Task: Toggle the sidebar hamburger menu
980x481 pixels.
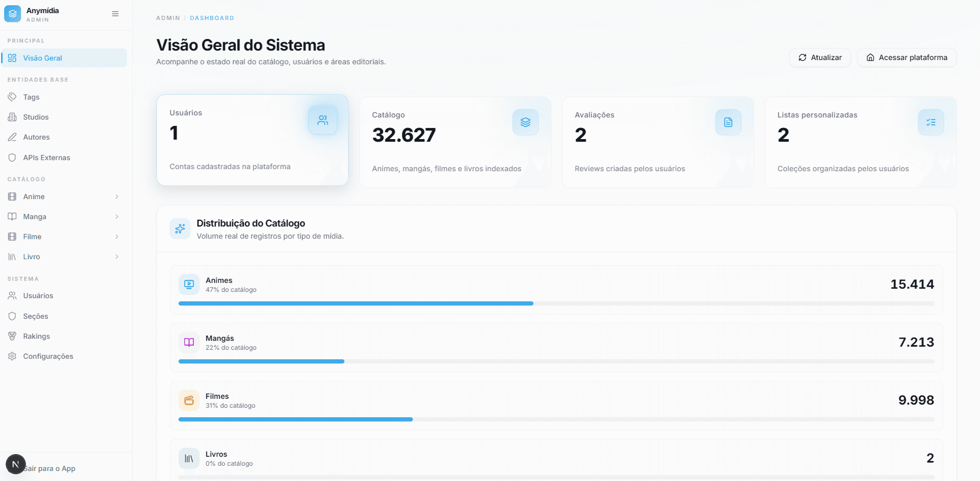Action: (x=115, y=14)
